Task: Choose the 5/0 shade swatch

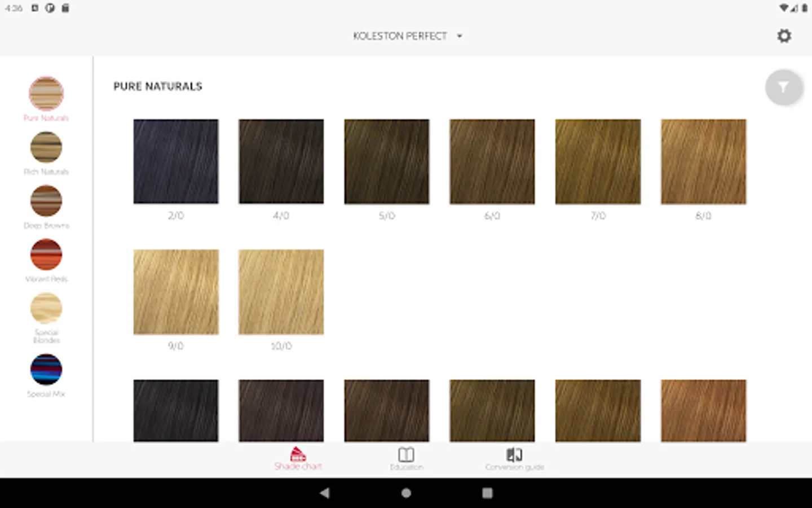Action: tap(387, 161)
